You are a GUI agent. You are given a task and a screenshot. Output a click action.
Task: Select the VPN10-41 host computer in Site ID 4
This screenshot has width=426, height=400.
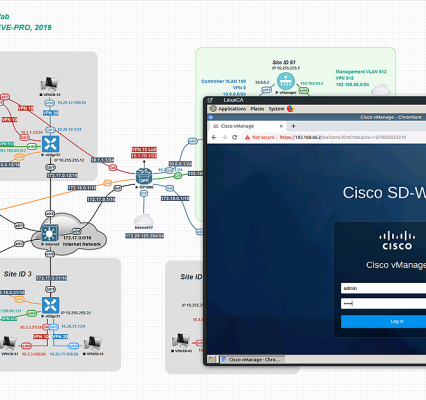[x=181, y=340]
